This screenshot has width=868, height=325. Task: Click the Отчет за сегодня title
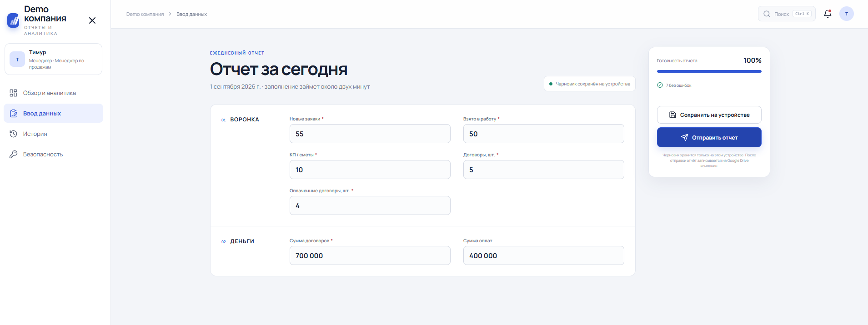point(278,69)
